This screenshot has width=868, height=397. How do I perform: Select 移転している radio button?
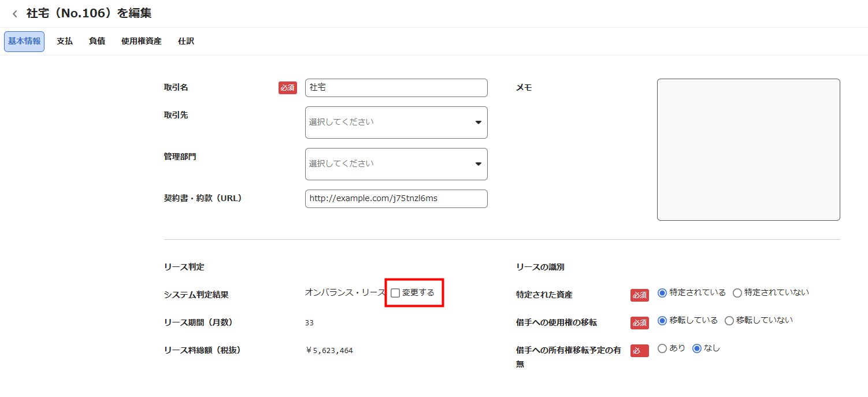pos(662,321)
